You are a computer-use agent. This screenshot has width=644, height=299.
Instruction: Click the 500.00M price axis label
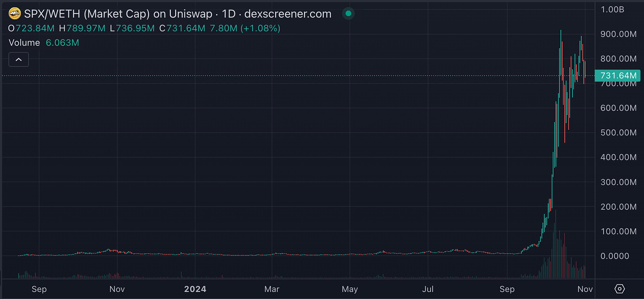click(618, 132)
